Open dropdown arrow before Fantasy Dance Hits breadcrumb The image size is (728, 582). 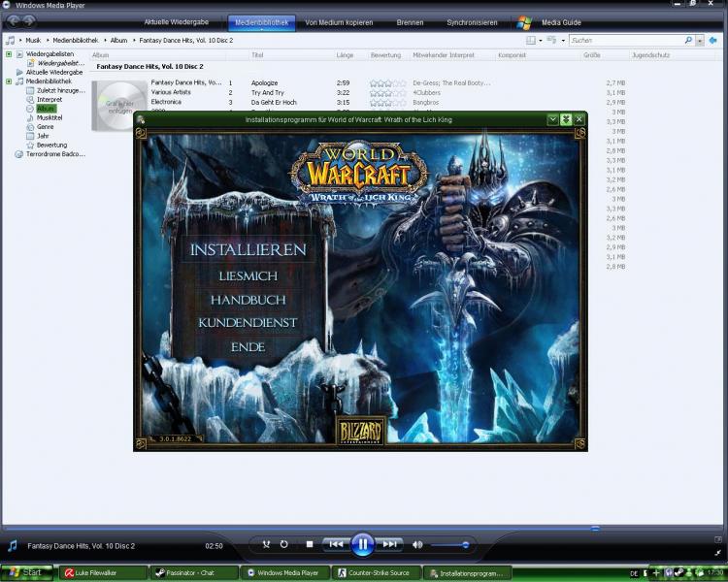tap(134, 41)
